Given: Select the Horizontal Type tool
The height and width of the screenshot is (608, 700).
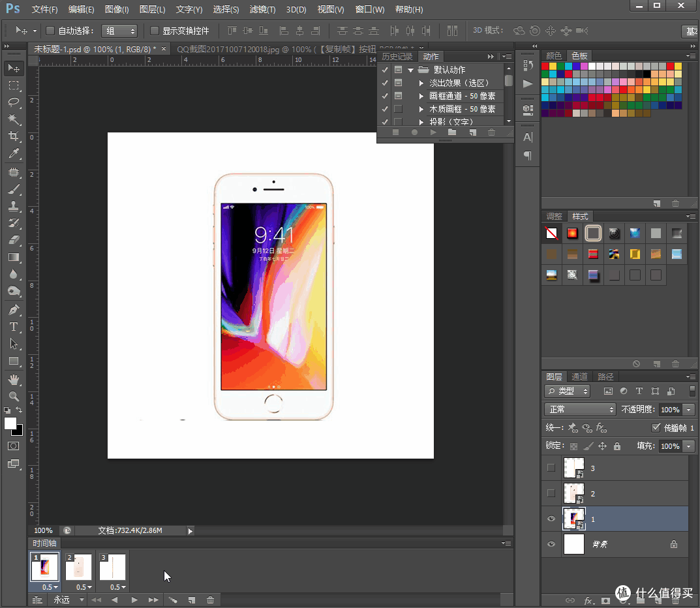Looking at the screenshot, I should 14,327.
